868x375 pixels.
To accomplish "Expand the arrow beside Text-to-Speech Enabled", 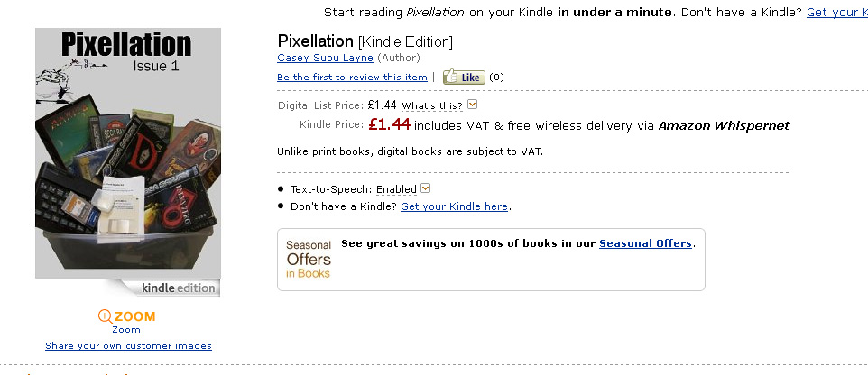I will pos(426,188).
